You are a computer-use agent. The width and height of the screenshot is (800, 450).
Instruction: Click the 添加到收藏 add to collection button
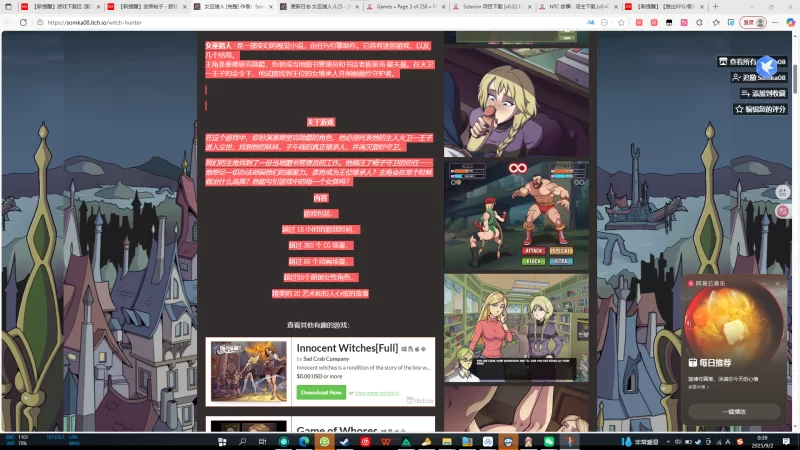(763, 93)
